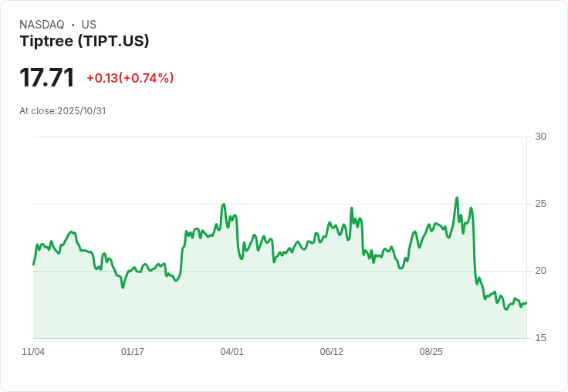Screen dimensions: 568x392
Task: Click the US market label
Action: [89, 25]
